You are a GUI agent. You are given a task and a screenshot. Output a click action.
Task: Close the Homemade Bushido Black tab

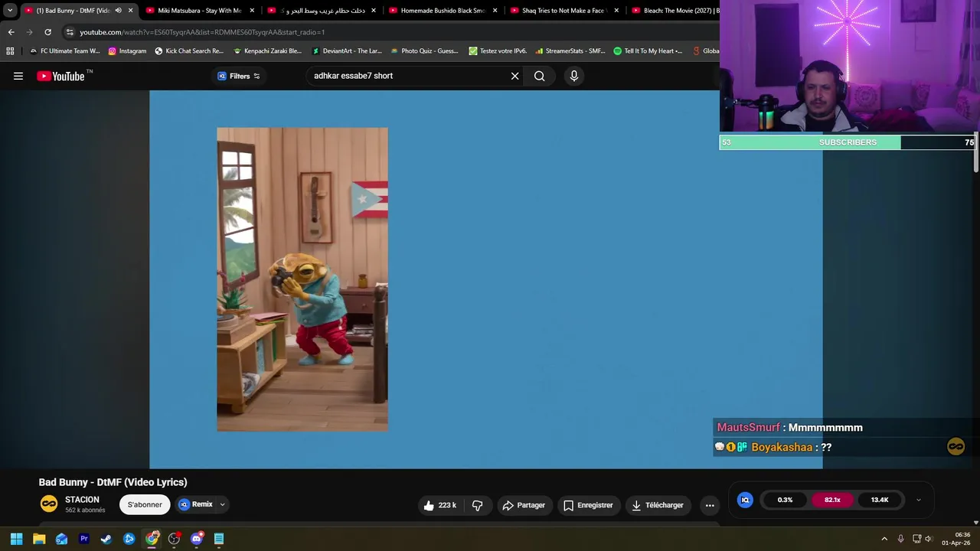[495, 11]
